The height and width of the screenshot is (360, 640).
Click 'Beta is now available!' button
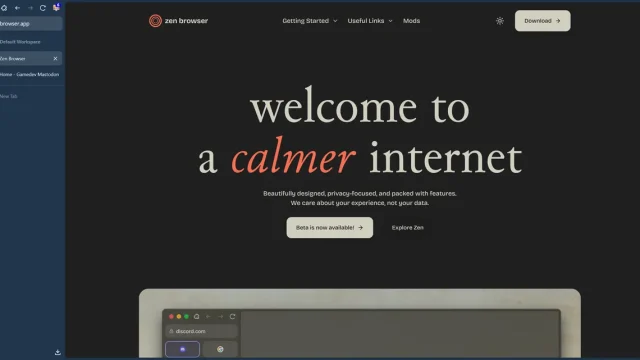pos(329,227)
